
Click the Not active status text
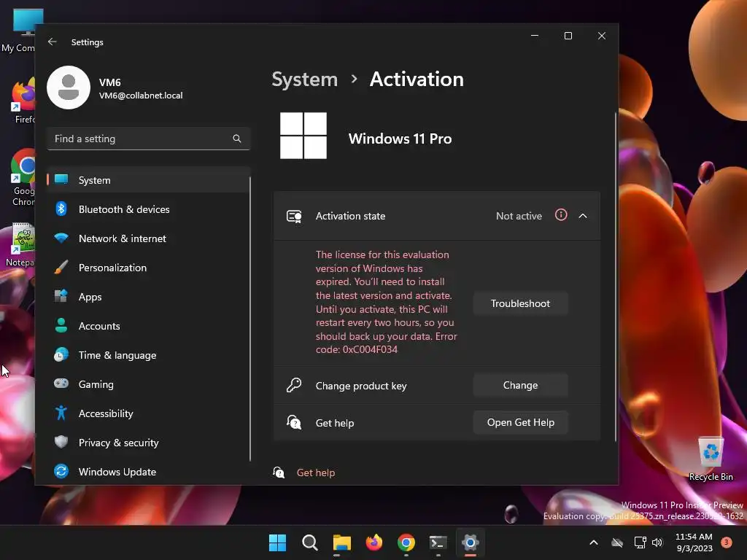(x=519, y=216)
